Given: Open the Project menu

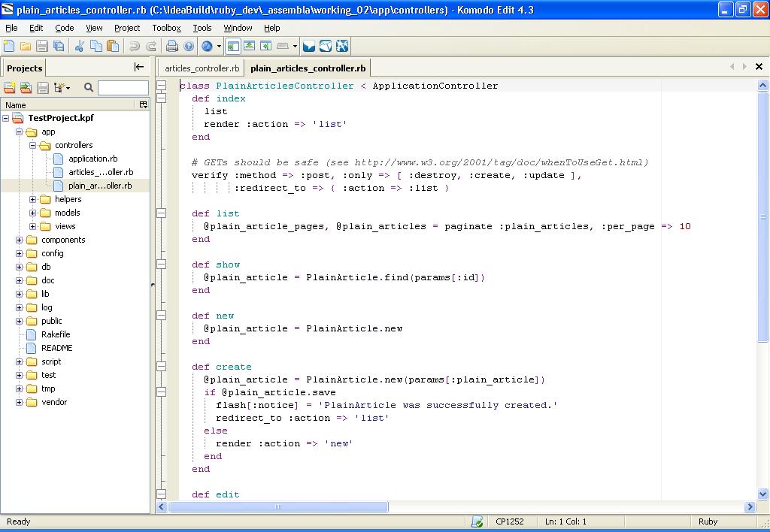Looking at the screenshot, I should pyautogui.click(x=126, y=28).
